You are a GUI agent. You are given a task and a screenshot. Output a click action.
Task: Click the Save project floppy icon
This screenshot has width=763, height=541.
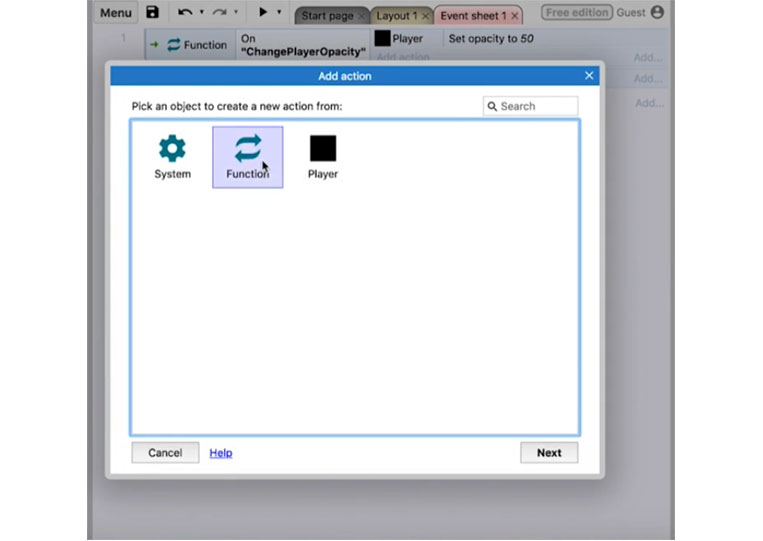[x=152, y=12]
